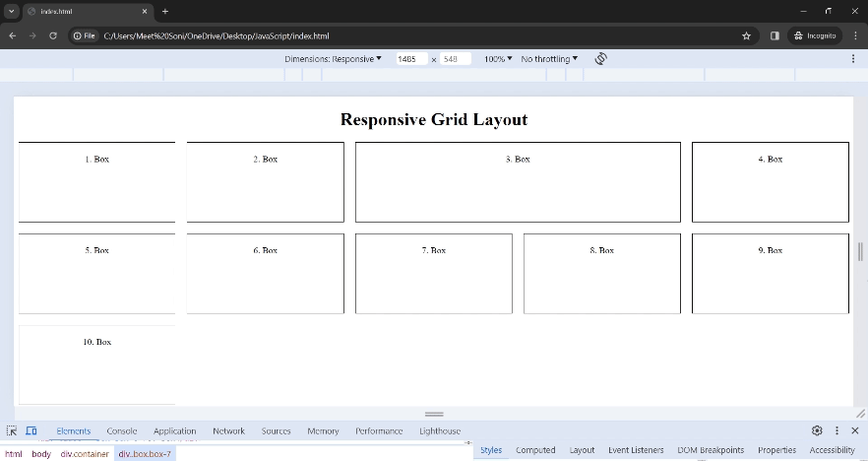Grab the viewport corner resize handle
Viewport: 868px width, 461px height.
[x=860, y=414]
